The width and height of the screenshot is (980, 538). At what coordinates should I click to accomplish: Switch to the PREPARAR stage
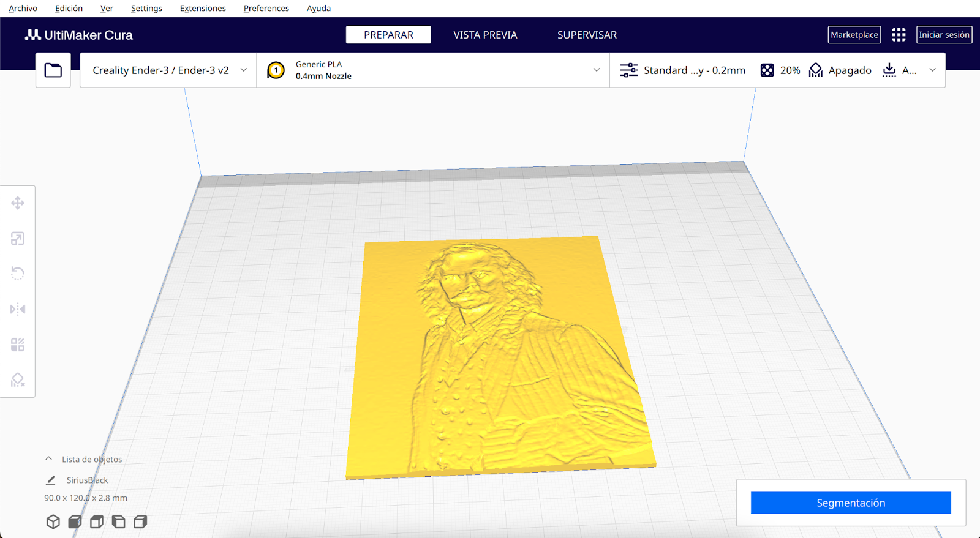pyautogui.click(x=388, y=35)
